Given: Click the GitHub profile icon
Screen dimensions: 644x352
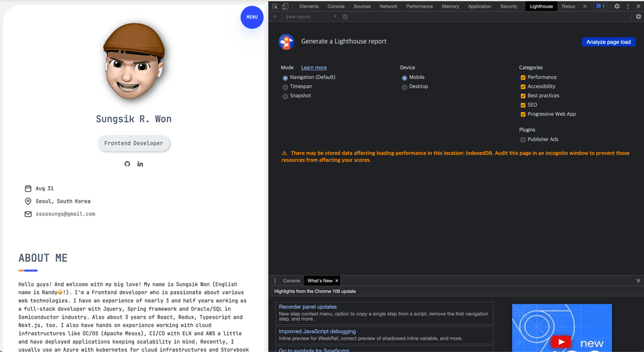Looking at the screenshot, I should point(128,163).
